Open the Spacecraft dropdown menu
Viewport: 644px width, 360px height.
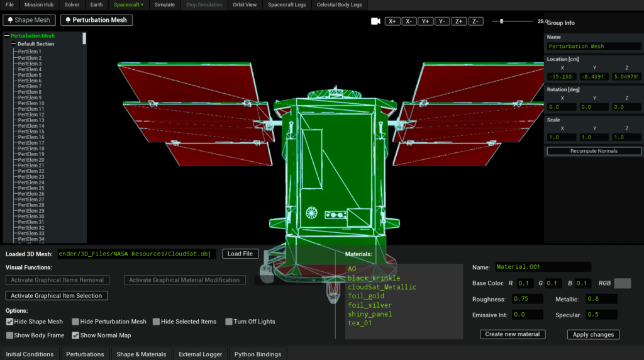click(128, 4)
